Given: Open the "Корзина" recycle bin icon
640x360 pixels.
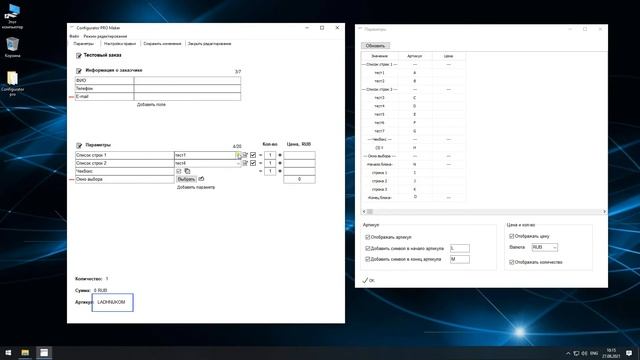Looking at the screenshot, I should 12,47.
